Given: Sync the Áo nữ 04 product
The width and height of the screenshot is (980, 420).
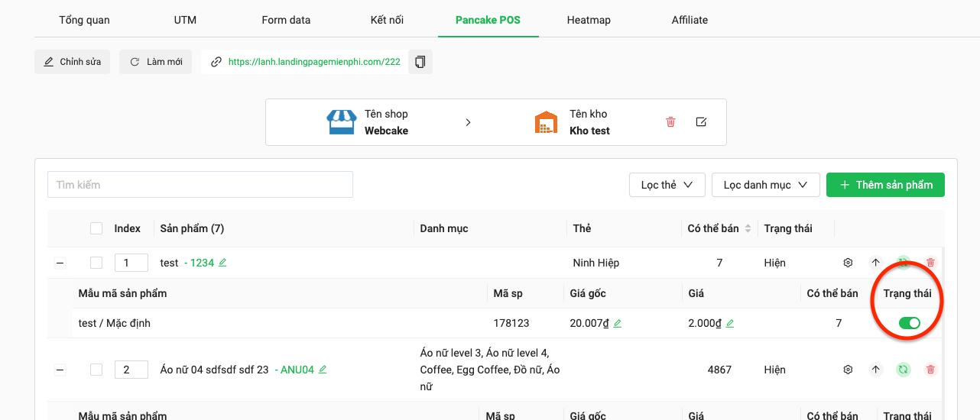Looking at the screenshot, I should pyautogui.click(x=904, y=370).
